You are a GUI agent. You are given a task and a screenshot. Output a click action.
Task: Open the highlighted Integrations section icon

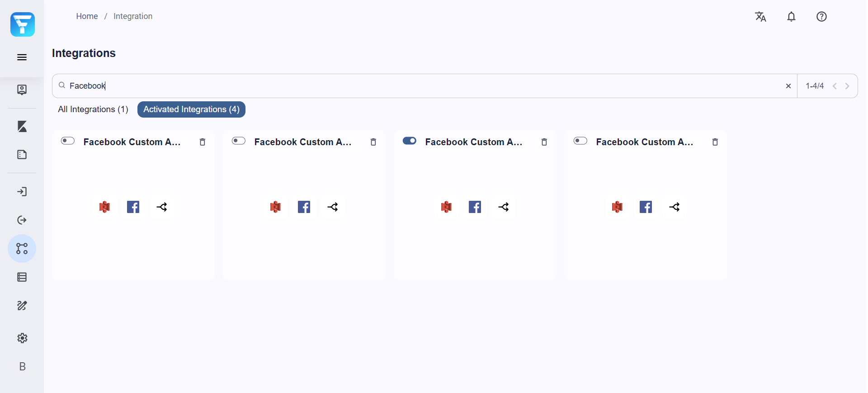[x=22, y=248]
